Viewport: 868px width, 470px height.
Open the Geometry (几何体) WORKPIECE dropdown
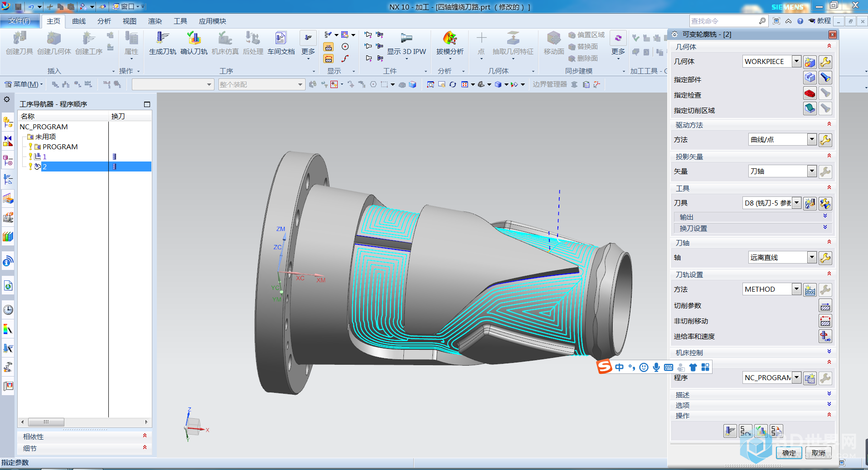796,61
